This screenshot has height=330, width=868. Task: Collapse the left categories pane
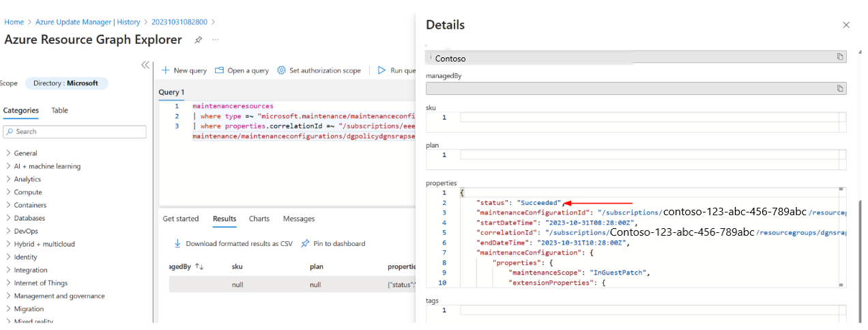[x=145, y=65]
